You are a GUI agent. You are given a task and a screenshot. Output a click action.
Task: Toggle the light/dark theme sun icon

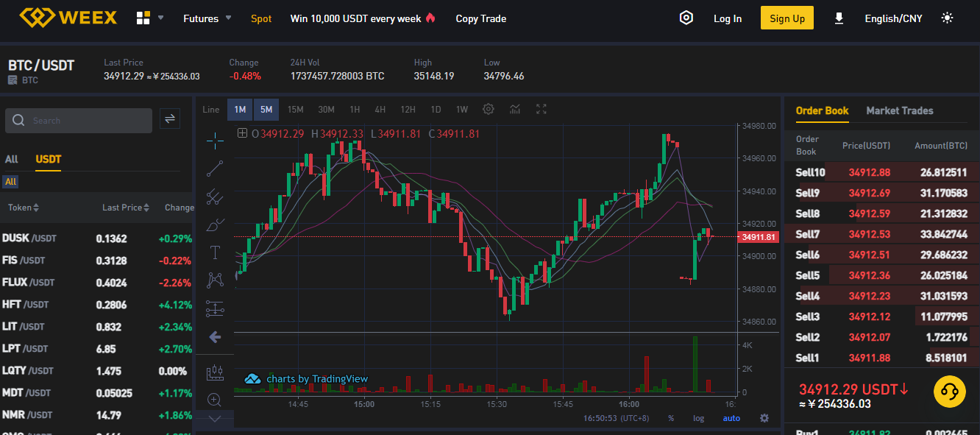click(x=948, y=18)
